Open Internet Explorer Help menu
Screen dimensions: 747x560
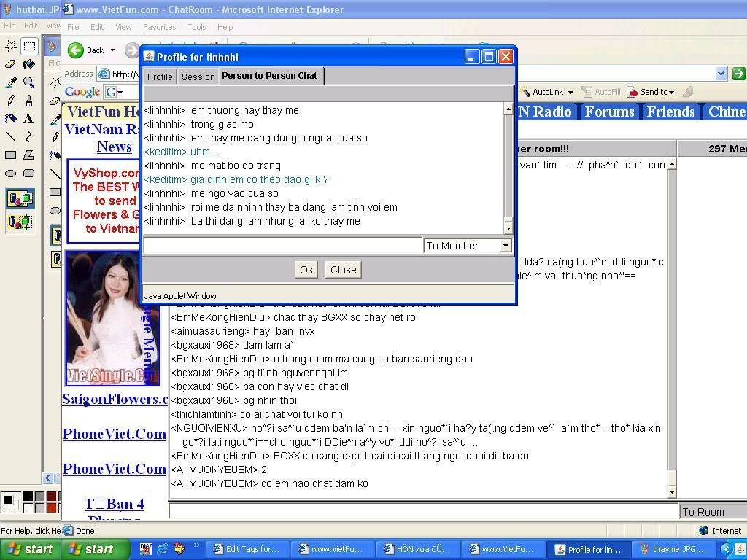tap(225, 27)
